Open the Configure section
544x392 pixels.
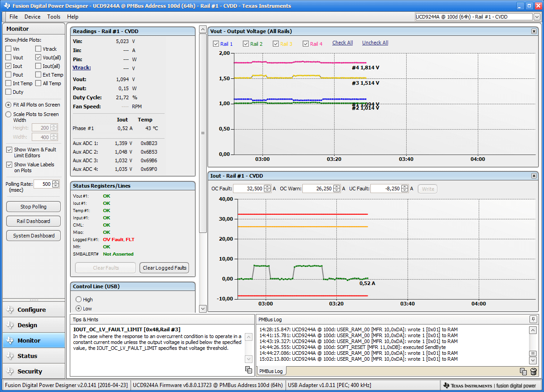pyautogui.click(x=34, y=310)
